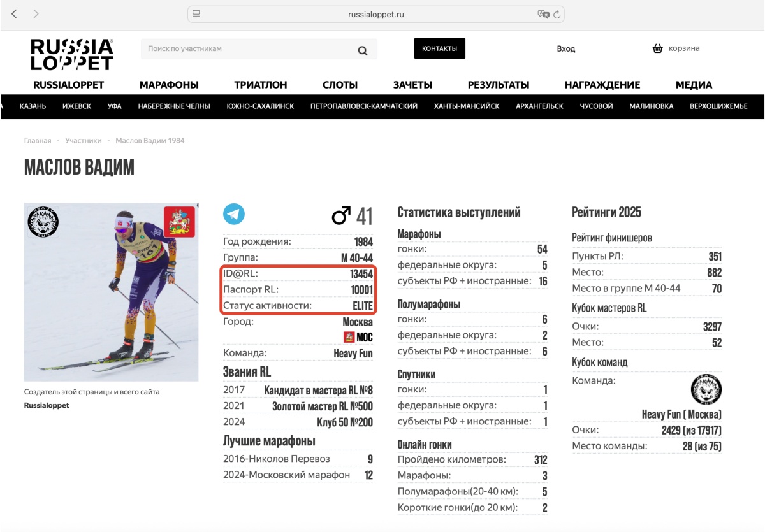Open the корзина link
765x532 pixels.
(x=684, y=48)
